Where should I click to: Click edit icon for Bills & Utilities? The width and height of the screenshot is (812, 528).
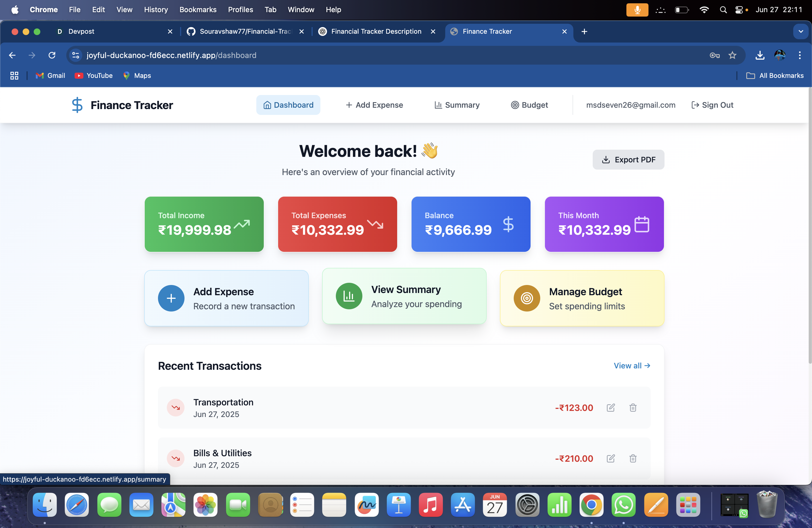(x=611, y=458)
